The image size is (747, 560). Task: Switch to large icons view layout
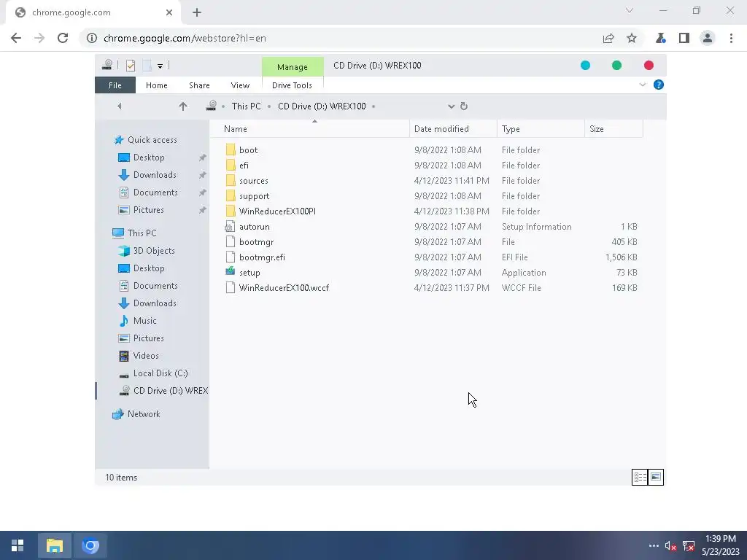pos(656,477)
